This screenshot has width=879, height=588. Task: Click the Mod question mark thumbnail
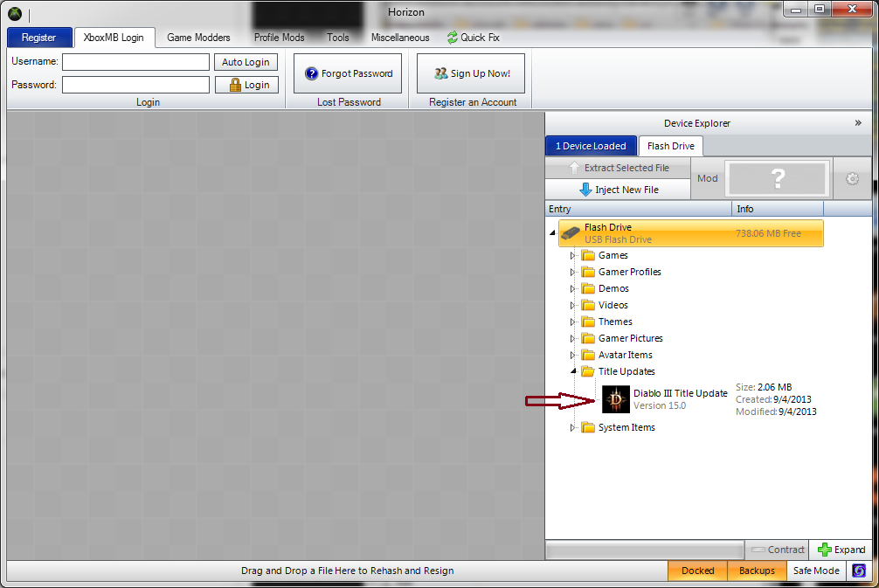tap(778, 178)
